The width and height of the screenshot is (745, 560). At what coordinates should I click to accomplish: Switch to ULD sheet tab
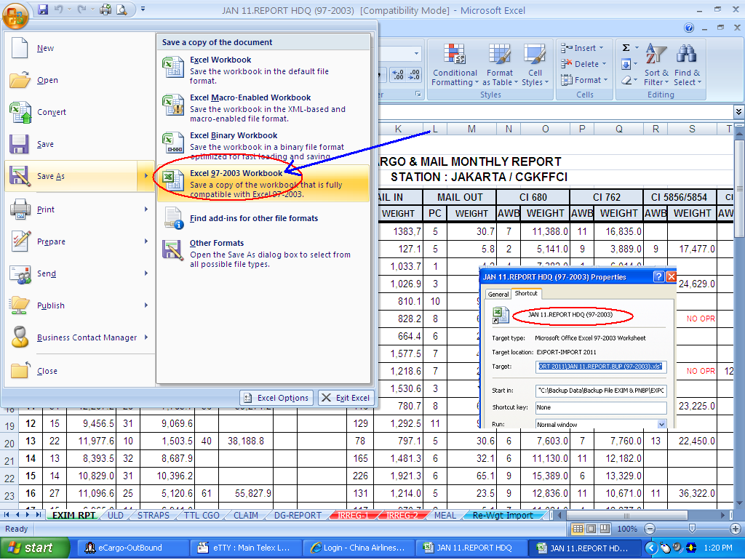click(x=116, y=516)
